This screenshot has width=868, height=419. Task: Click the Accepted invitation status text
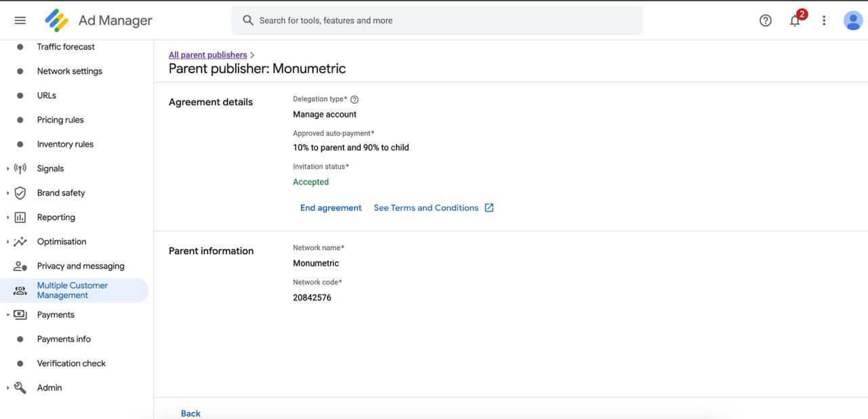pyautogui.click(x=311, y=182)
